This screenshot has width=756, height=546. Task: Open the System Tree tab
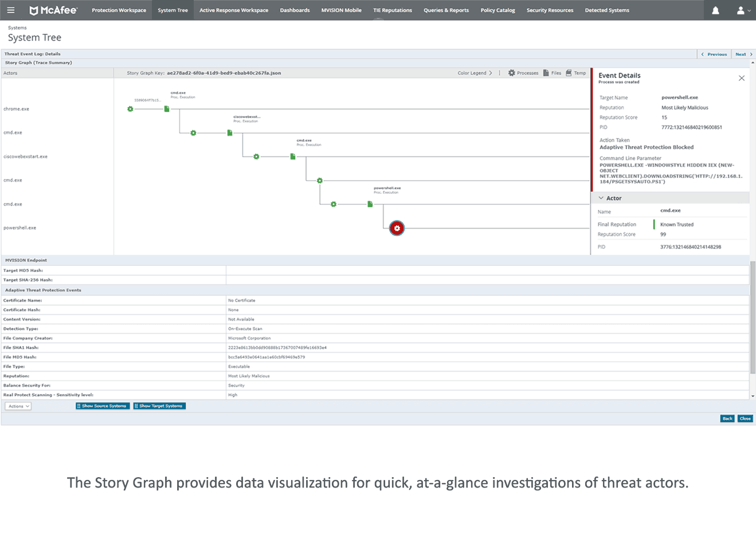[x=173, y=10]
